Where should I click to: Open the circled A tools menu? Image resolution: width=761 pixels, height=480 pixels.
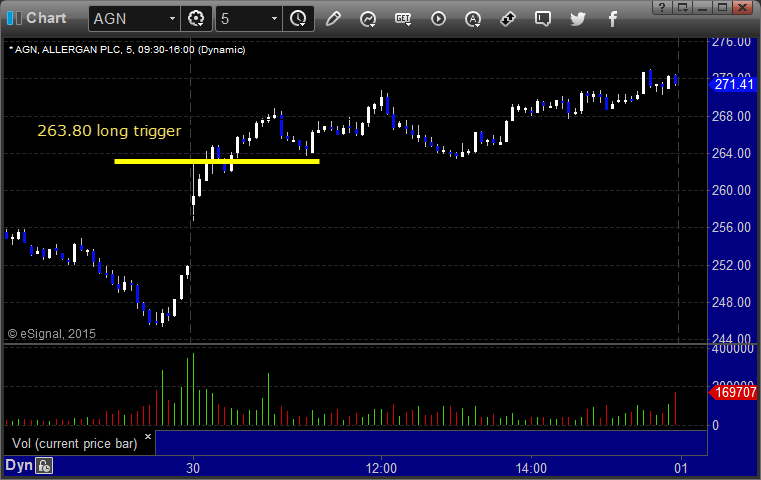(x=473, y=19)
